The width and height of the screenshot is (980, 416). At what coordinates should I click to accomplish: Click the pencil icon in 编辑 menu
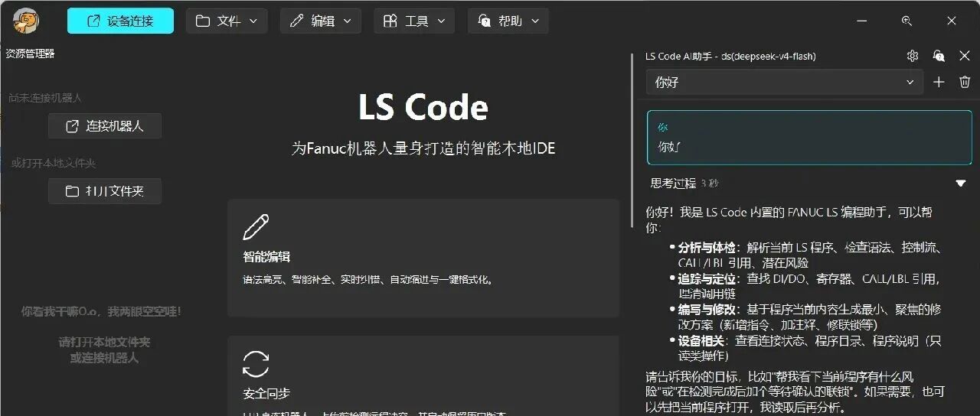pyautogui.click(x=296, y=21)
